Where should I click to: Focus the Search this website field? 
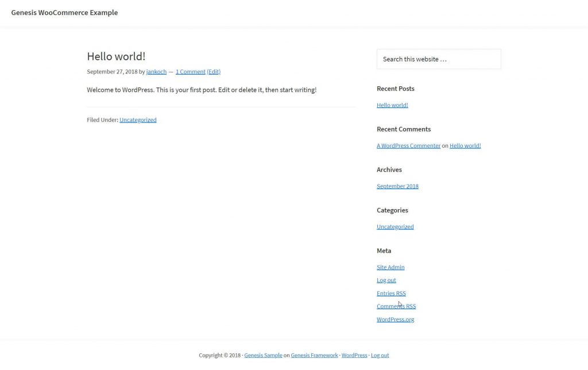click(x=439, y=59)
